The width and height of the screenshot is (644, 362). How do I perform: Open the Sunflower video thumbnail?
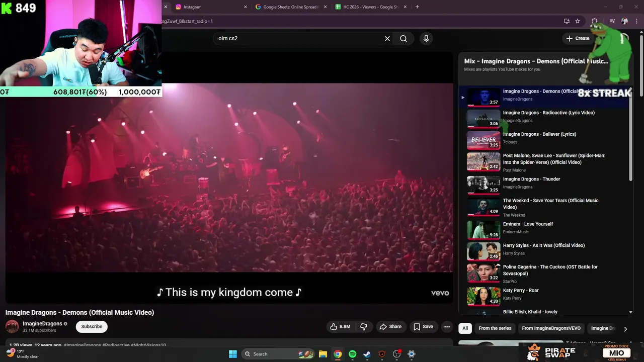click(x=484, y=161)
